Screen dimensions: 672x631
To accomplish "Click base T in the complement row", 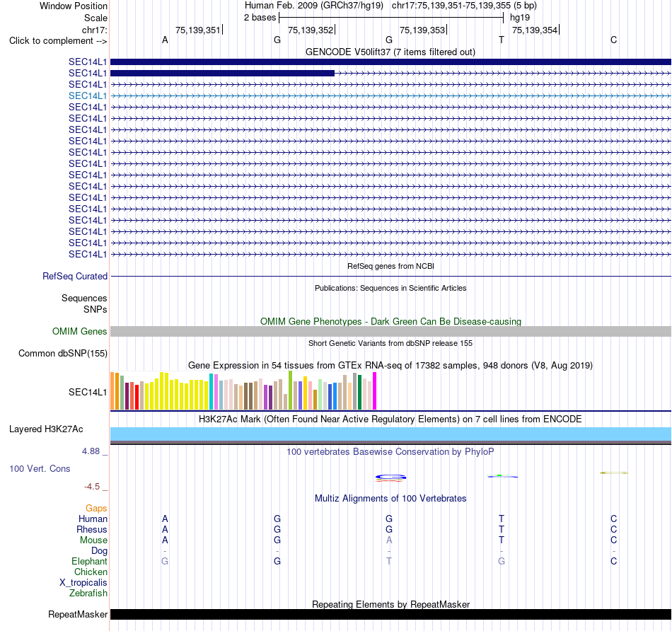I will point(502,40).
